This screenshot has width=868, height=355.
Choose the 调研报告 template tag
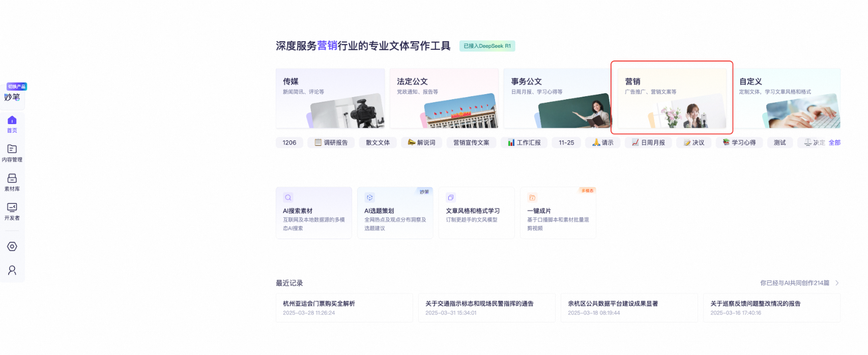click(x=331, y=142)
